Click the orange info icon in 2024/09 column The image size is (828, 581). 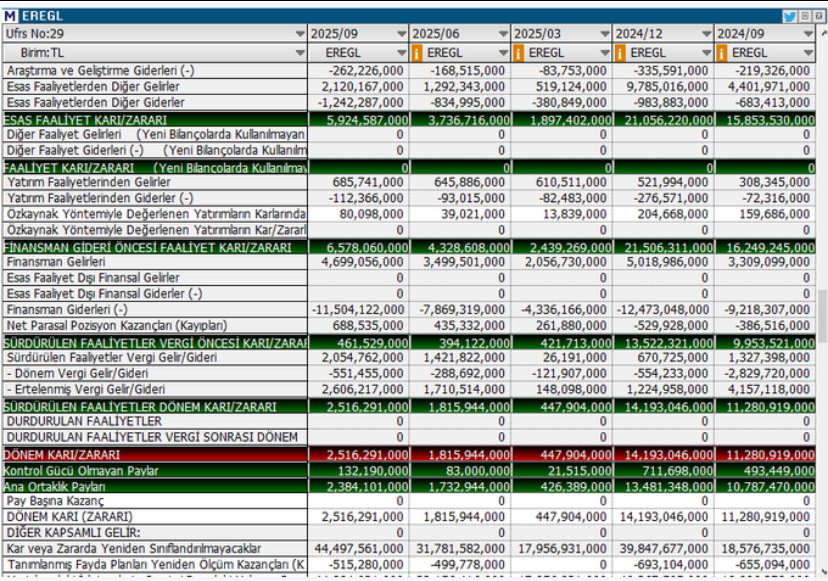pos(723,52)
